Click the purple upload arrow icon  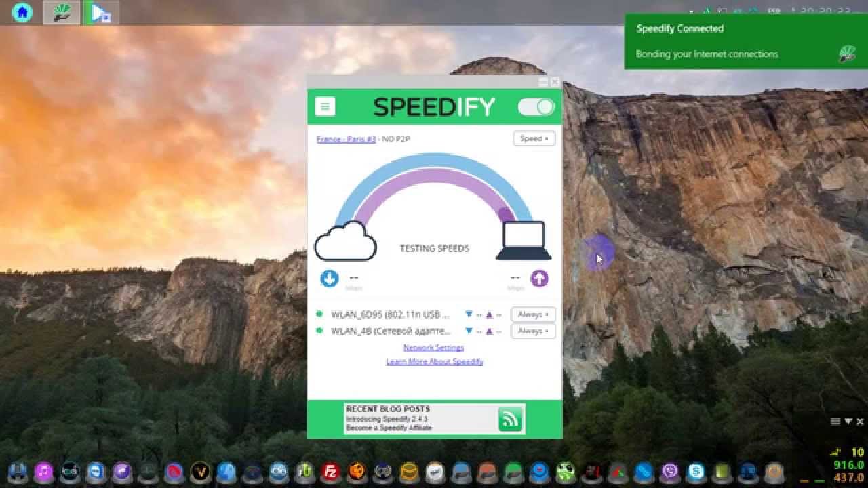539,279
